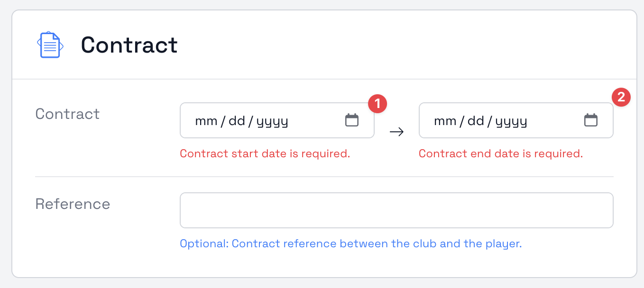The image size is (644, 288).
Task: Click the divider line above Reference row
Action: (x=324, y=177)
